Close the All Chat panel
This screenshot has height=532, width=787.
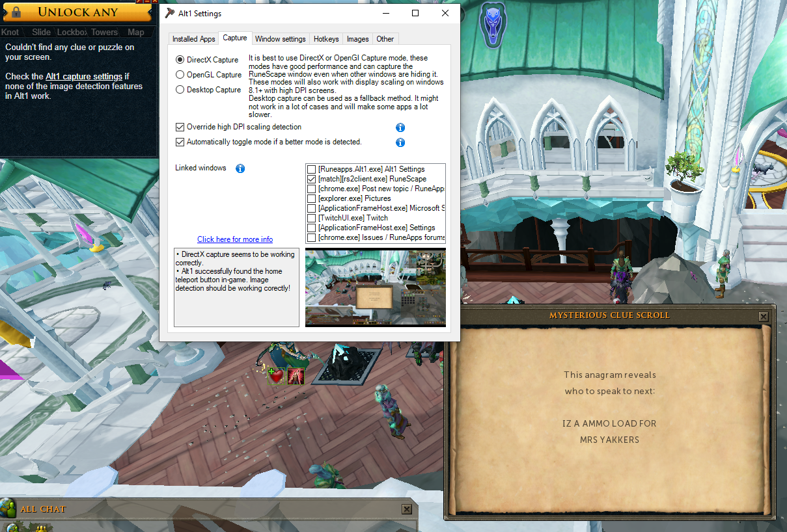click(x=407, y=509)
